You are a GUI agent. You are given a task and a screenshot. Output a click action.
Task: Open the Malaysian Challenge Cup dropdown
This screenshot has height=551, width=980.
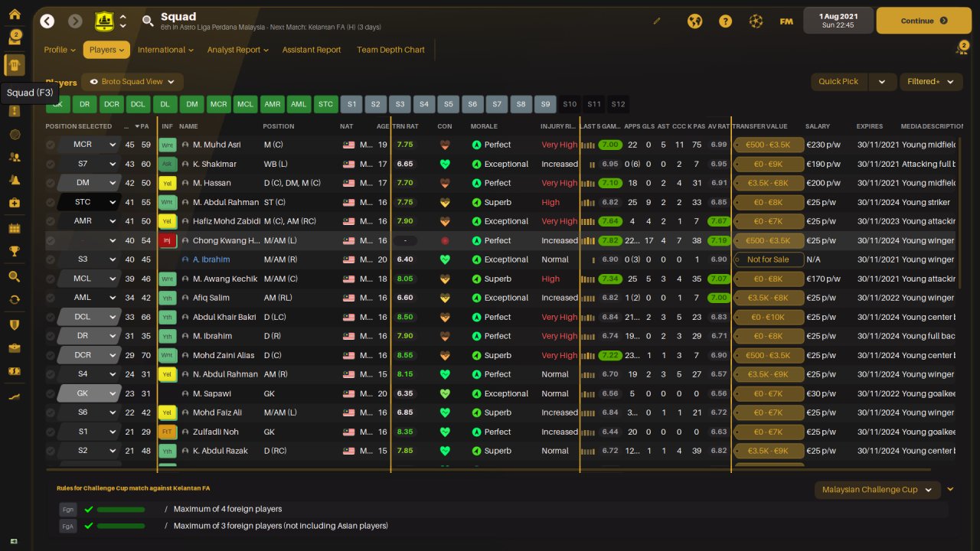click(877, 490)
